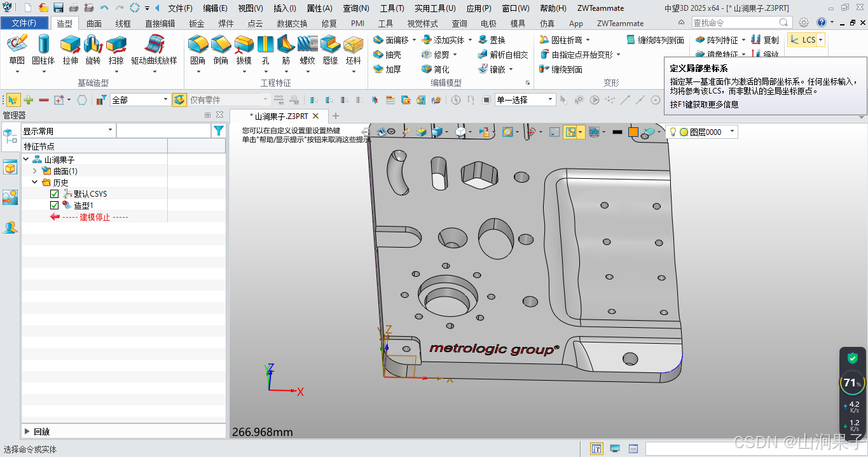The image size is (868, 457).
Task: Open the 驱动曲线放样 loft tool
Action: [x=154, y=50]
